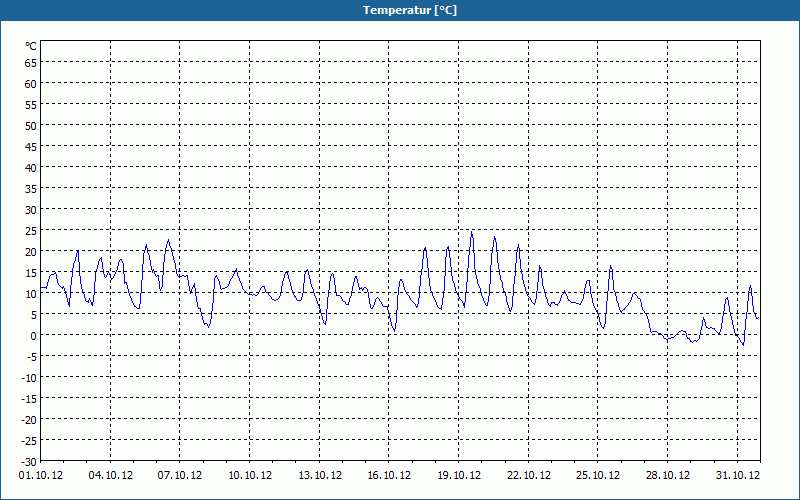This screenshot has height=500, width=800.
Task: Click the 15 value on temperature axis
Action: click(31, 273)
